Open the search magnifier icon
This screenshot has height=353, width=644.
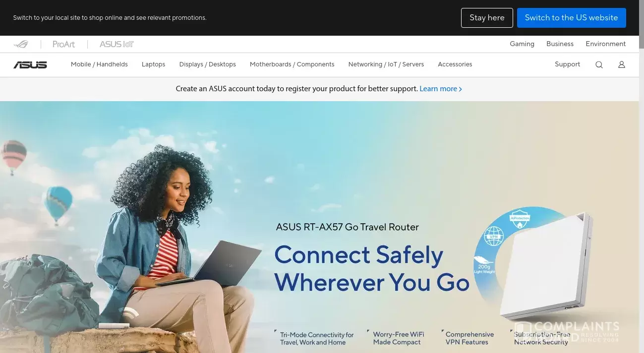click(599, 64)
